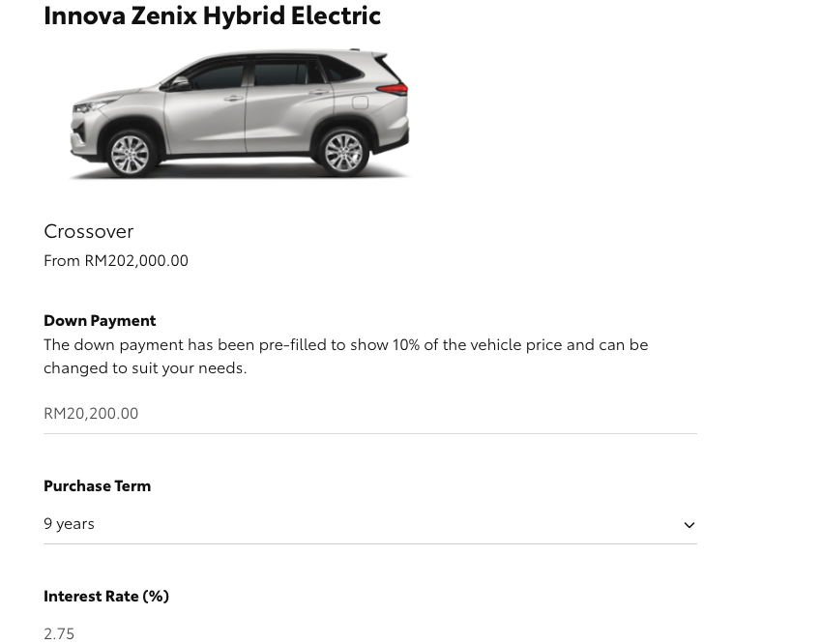
Task: Click the front wheel of the car image
Action: click(130, 154)
